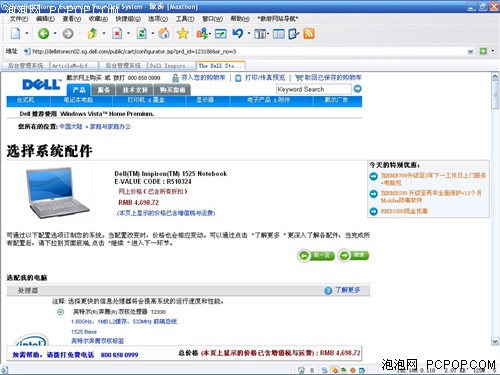Expand the address bar URL history dropdown

click(x=470, y=51)
